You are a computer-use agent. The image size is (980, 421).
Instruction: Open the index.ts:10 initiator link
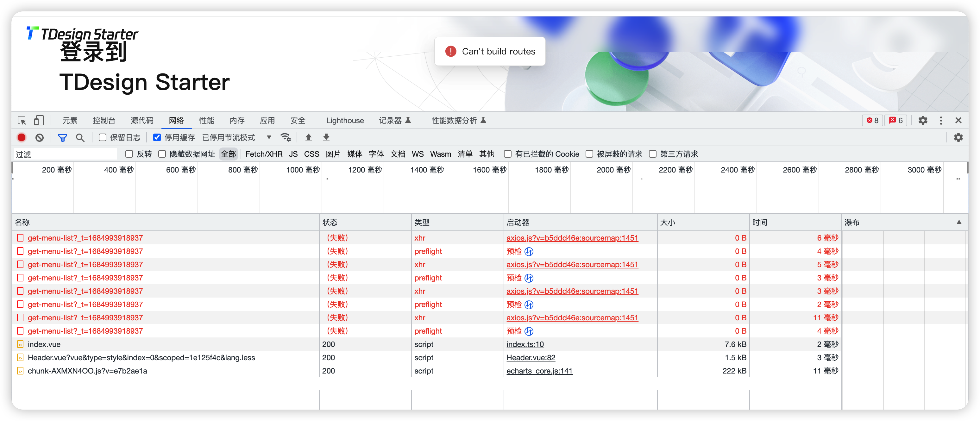click(525, 344)
